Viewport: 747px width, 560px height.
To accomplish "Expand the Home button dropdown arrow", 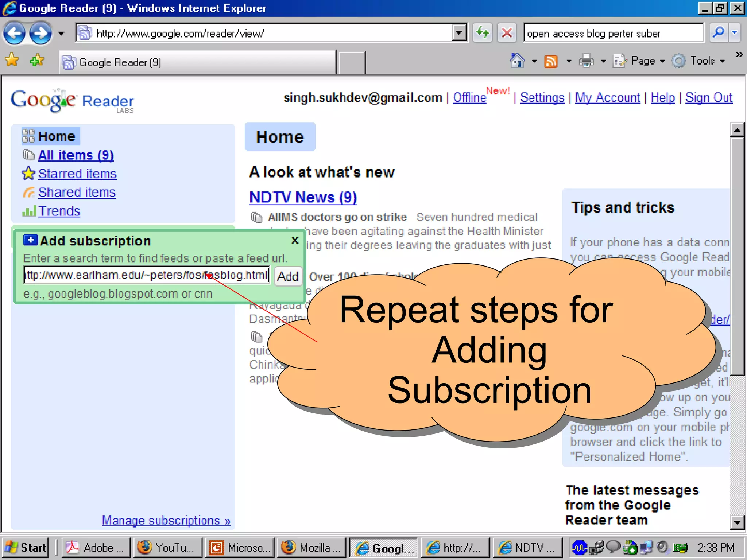I will click(534, 61).
